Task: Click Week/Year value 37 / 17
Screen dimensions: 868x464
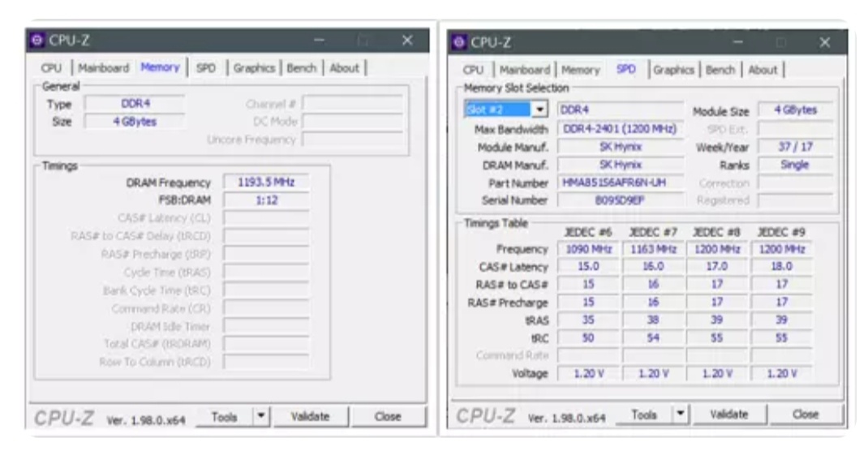Action: click(x=796, y=147)
